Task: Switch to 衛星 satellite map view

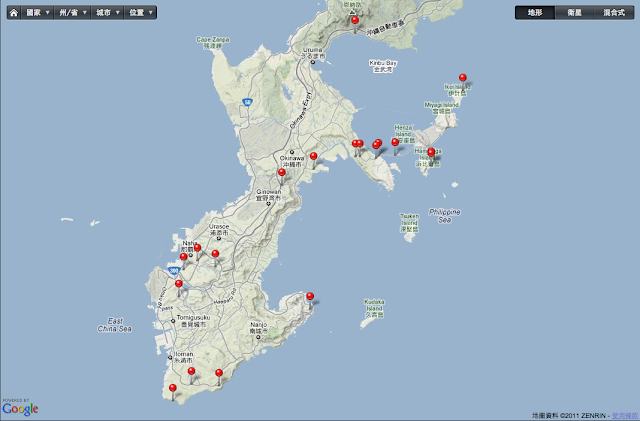Action: [x=574, y=13]
